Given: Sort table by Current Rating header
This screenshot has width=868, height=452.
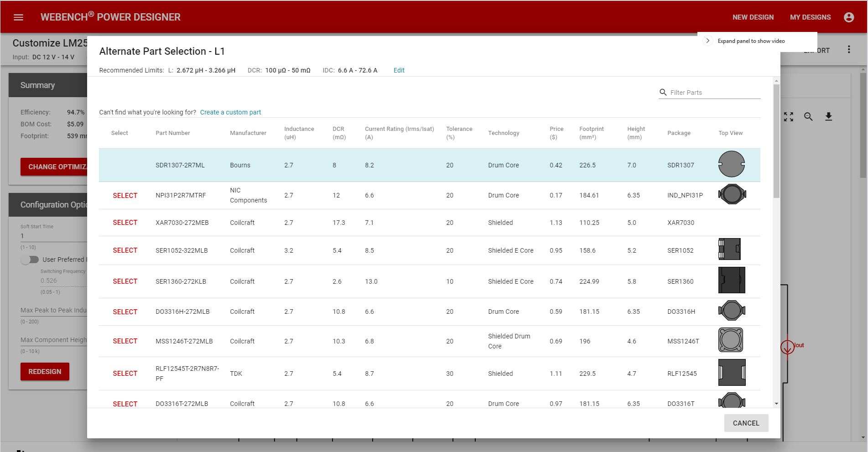Looking at the screenshot, I should 400,133.
